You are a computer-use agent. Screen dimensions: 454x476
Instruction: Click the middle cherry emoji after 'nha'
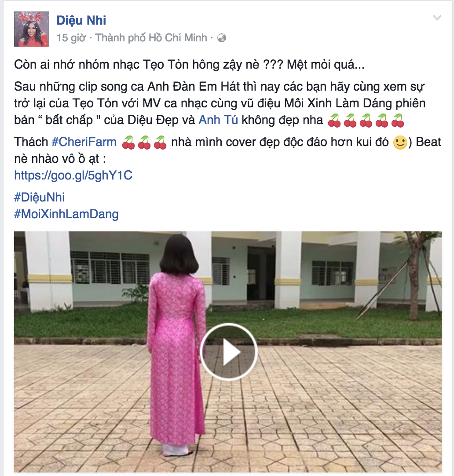click(x=366, y=121)
